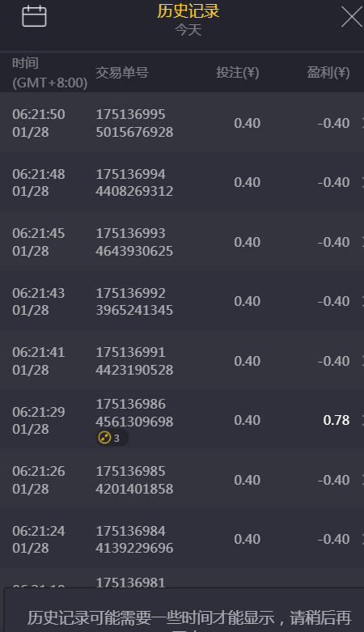This screenshot has width=364, height=632.
Task: Open record with order ID 1751369955015676928
Action: 182,122
